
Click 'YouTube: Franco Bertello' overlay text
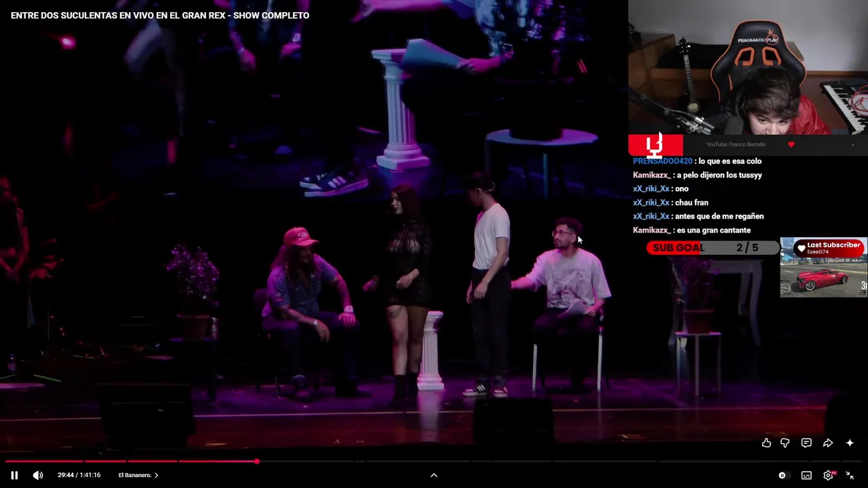(736, 144)
